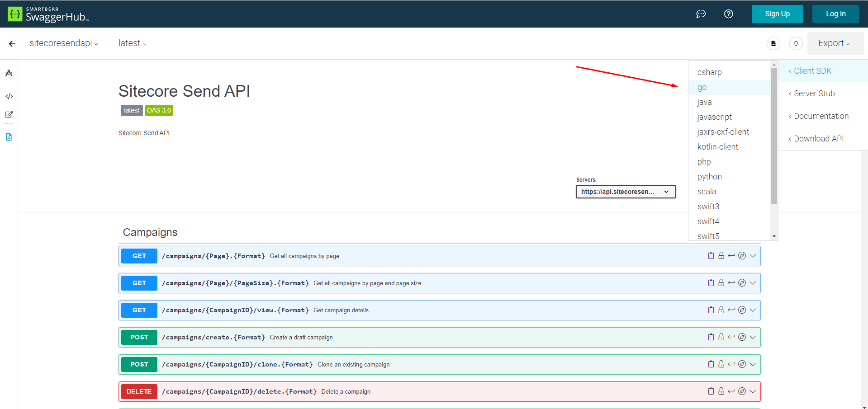Choose jaxrs-cxf-client SDK
Image resolution: width=868 pixels, height=409 pixels.
[729, 132]
